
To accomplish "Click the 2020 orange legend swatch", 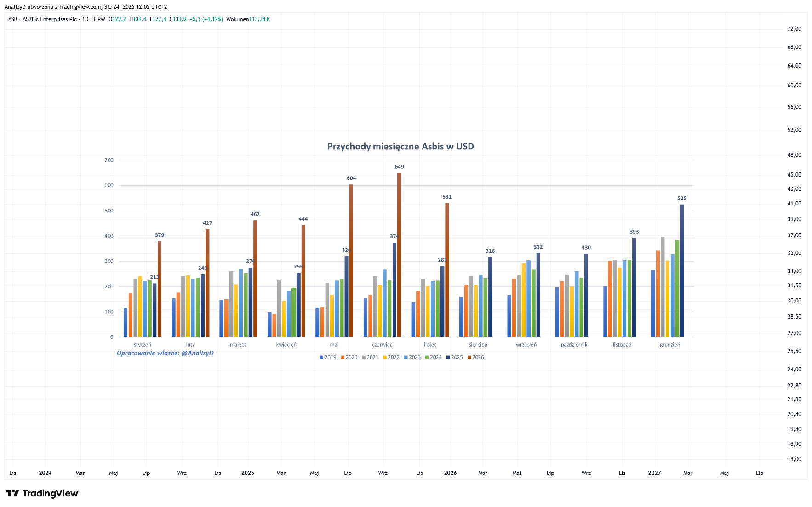I will 343,357.
